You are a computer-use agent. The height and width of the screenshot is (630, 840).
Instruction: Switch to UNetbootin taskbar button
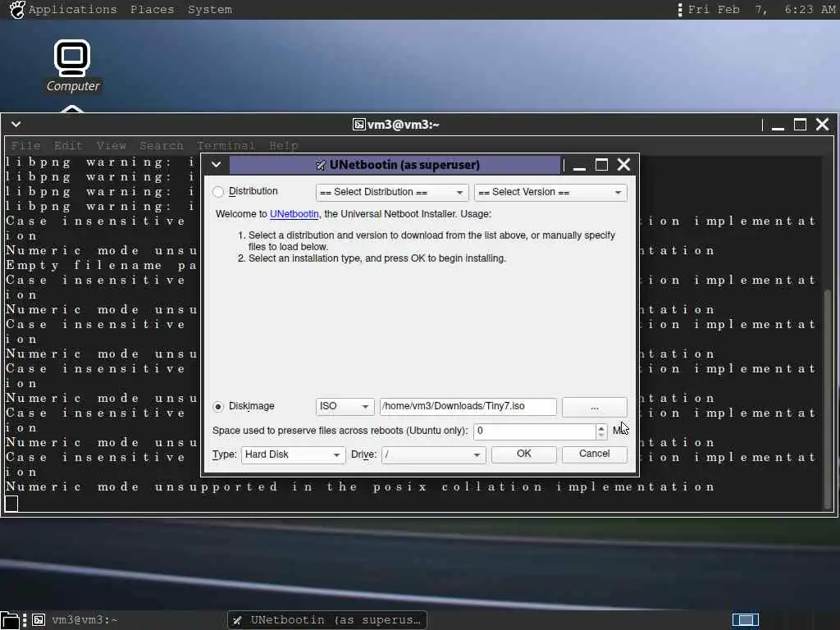(x=327, y=620)
